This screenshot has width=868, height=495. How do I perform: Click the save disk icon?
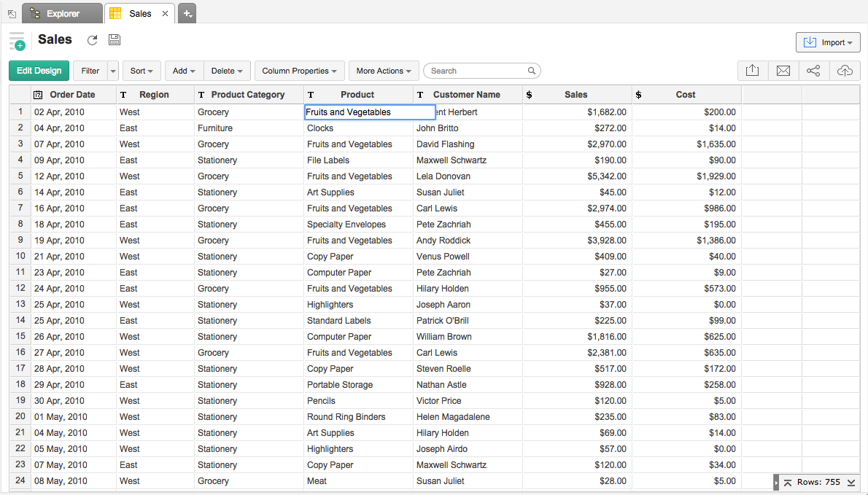114,40
